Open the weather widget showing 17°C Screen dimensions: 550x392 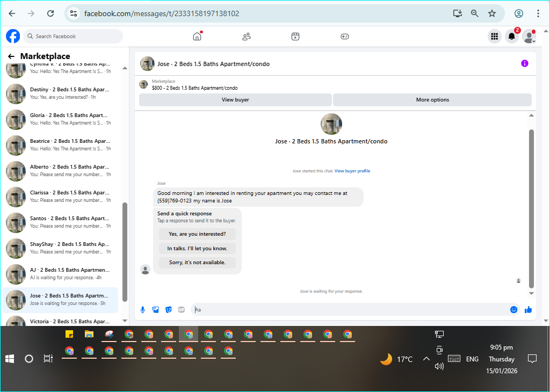396,359
